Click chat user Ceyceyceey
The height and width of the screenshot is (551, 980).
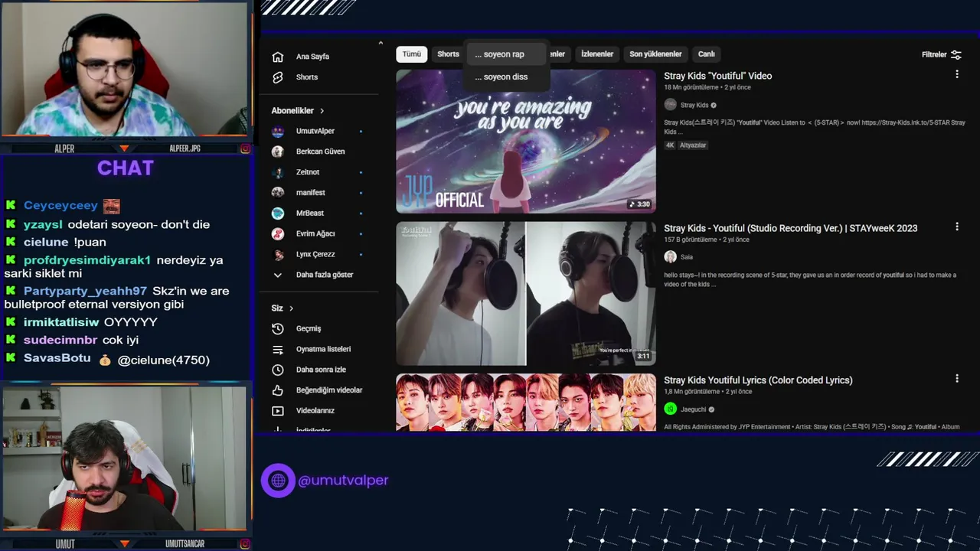[60, 205]
